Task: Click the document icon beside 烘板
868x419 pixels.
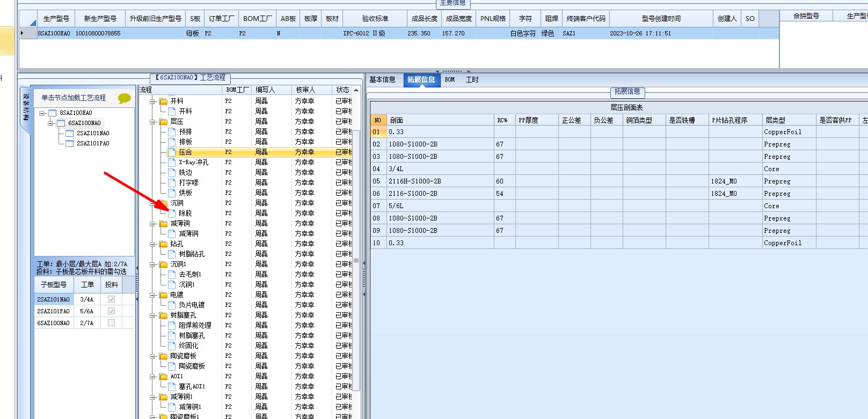Action: point(172,193)
